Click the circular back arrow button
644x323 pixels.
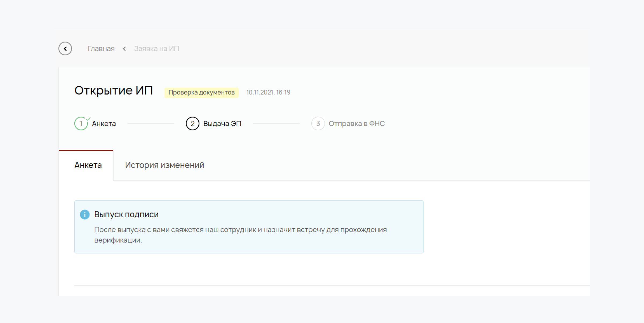[65, 49]
